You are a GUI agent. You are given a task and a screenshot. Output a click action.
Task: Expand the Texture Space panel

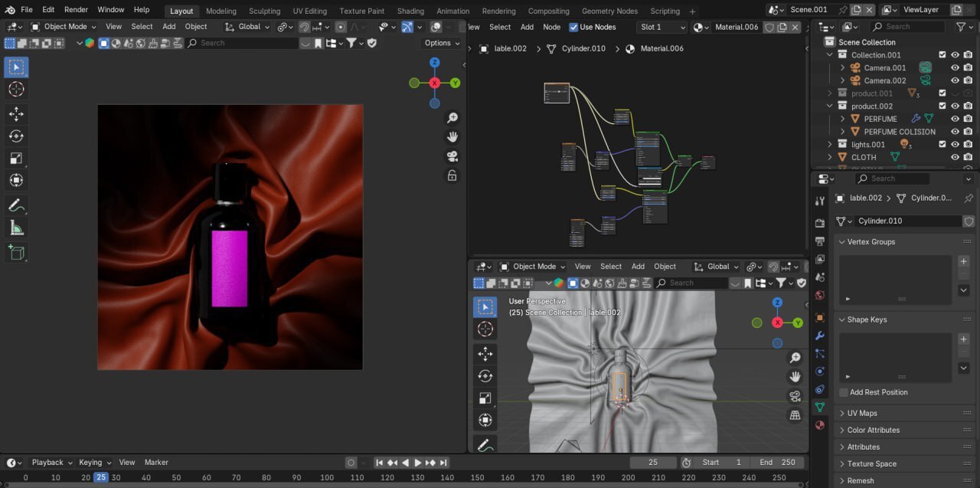(x=871, y=463)
